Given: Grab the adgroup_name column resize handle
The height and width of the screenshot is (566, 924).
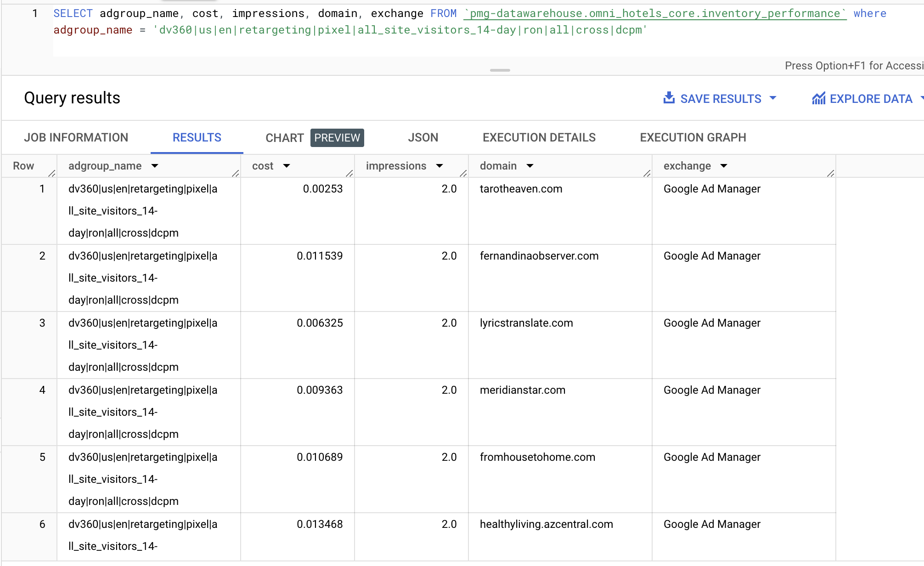Looking at the screenshot, I should (x=236, y=173).
